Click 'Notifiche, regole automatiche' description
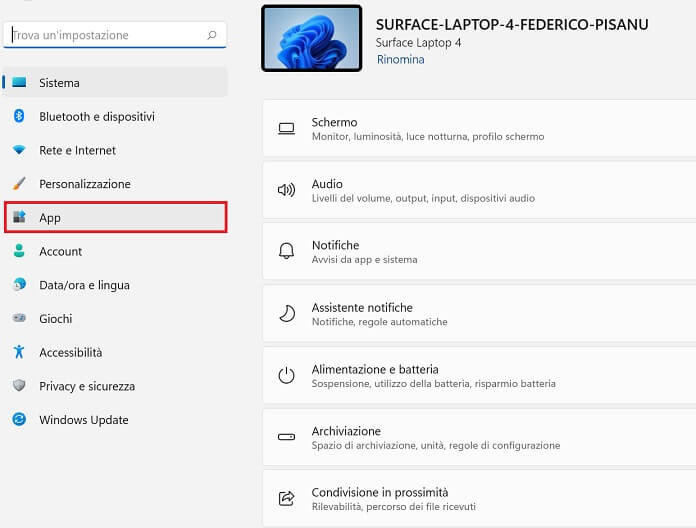This screenshot has width=696, height=528. [380, 322]
